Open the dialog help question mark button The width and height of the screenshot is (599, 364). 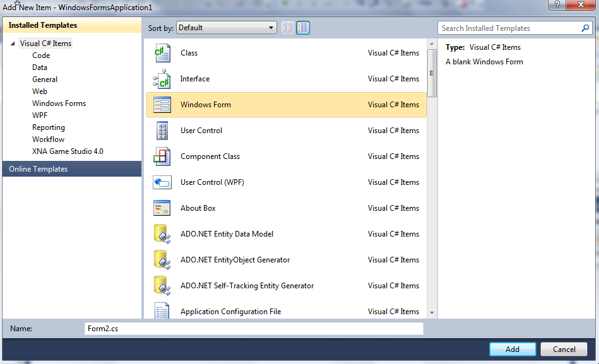pos(557,4)
